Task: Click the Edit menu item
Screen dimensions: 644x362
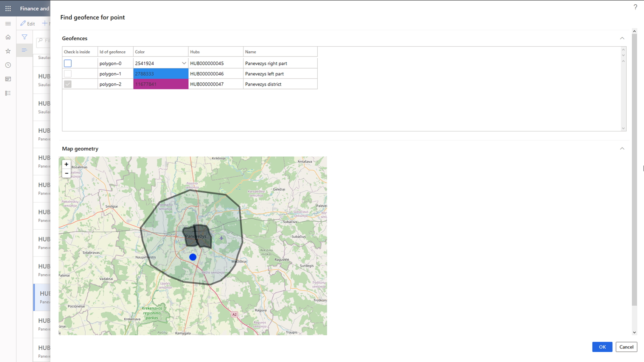Action: coord(28,23)
